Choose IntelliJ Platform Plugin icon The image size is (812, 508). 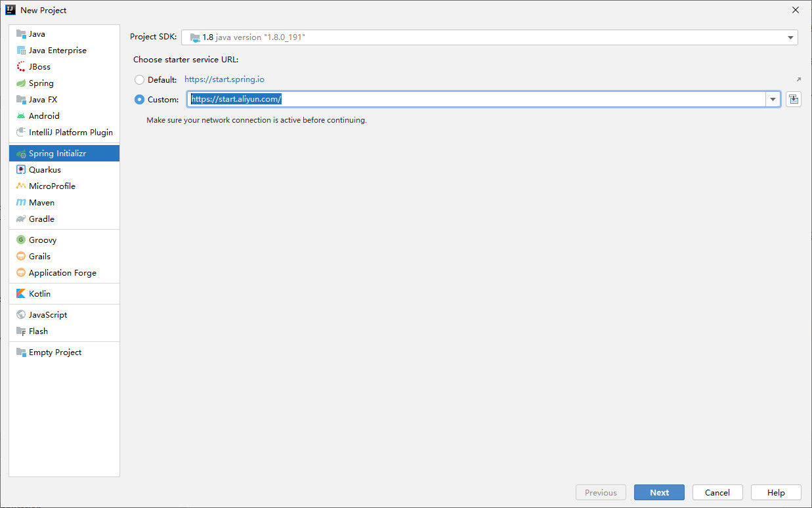click(x=21, y=133)
